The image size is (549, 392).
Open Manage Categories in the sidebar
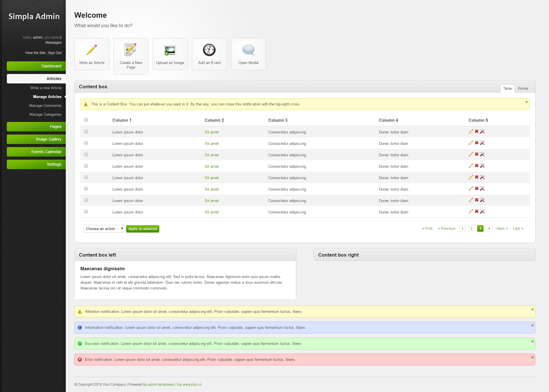[x=45, y=115]
